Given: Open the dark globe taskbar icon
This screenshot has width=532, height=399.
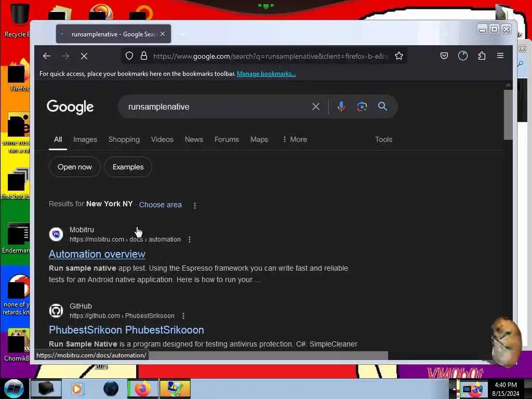Looking at the screenshot, I should (111, 389).
